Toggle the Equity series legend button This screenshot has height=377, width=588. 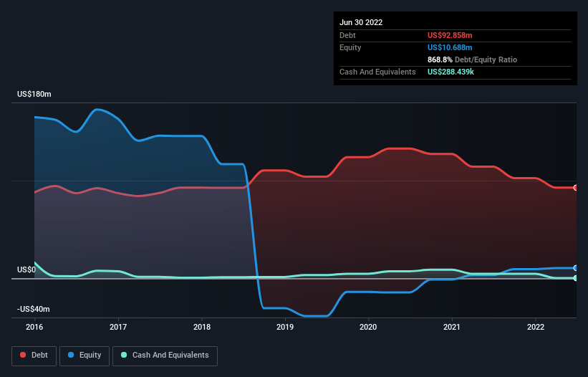click(85, 355)
